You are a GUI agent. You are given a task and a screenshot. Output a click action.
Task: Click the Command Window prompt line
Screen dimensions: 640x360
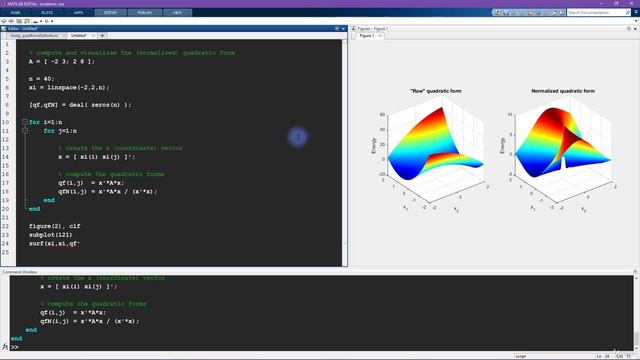(x=322, y=347)
